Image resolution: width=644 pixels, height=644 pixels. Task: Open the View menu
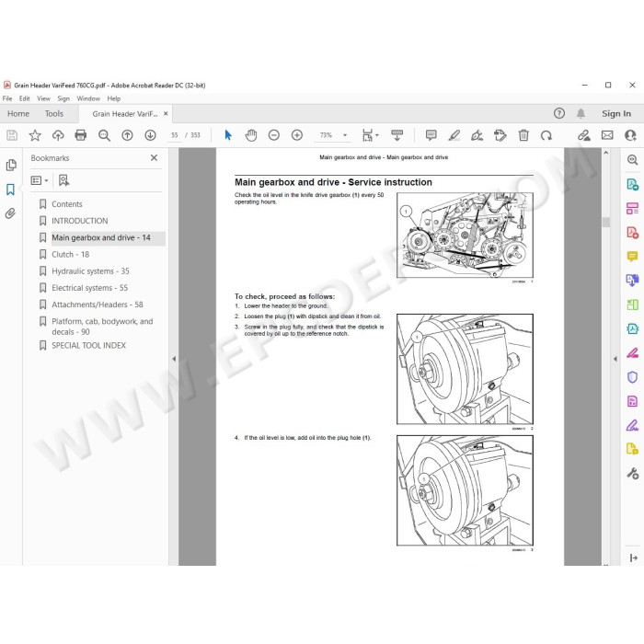[43, 98]
